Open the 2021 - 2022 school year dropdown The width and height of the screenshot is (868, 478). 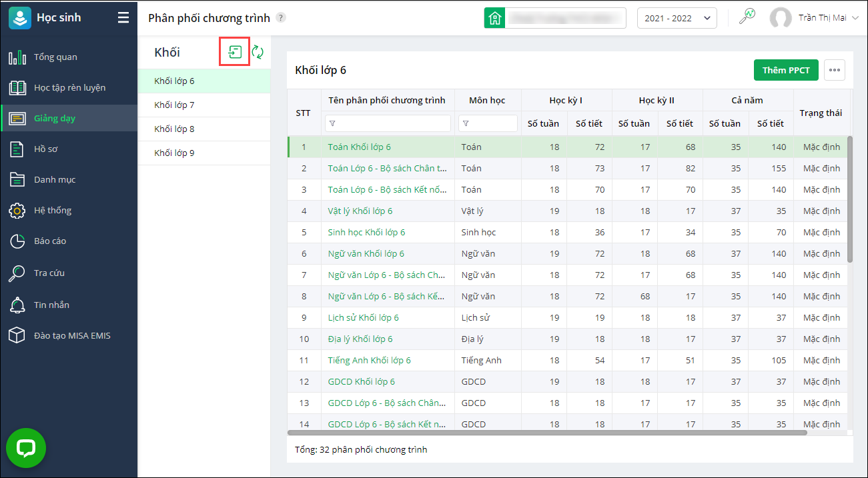677,18
